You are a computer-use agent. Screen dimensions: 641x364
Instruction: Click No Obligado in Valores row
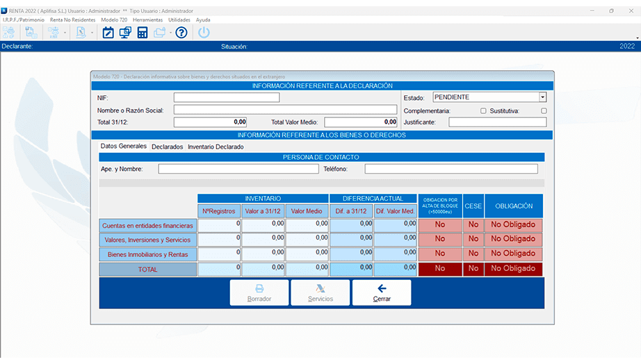coord(513,240)
